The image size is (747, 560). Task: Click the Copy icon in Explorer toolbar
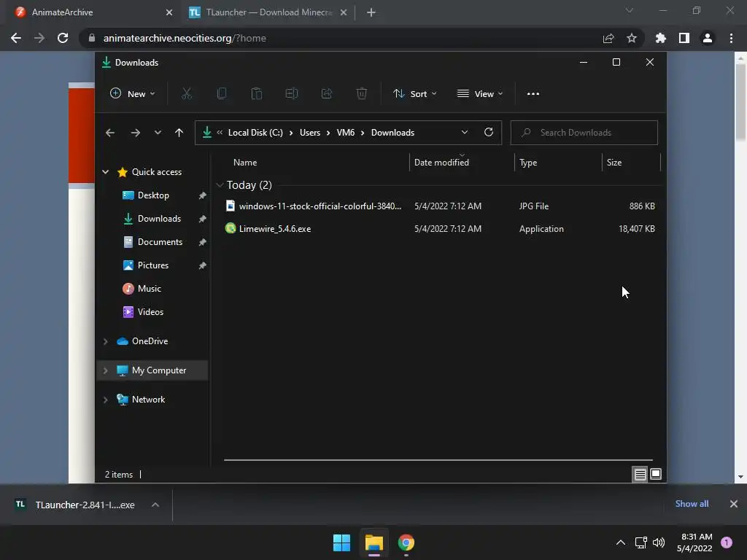click(x=222, y=93)
